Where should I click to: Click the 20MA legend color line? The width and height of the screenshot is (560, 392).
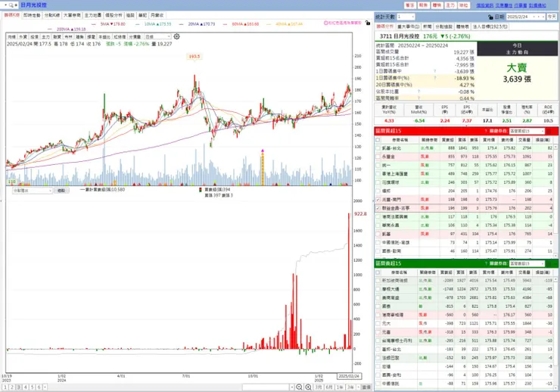182,24
